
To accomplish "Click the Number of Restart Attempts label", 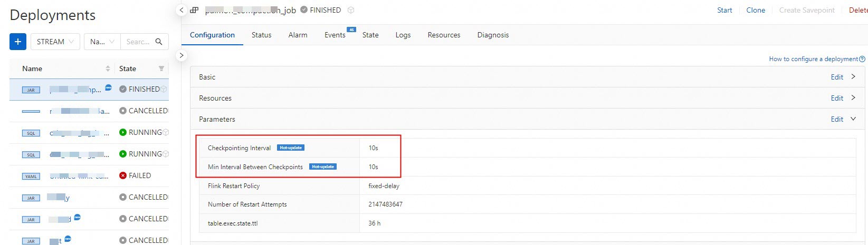I will coord(247,204).
